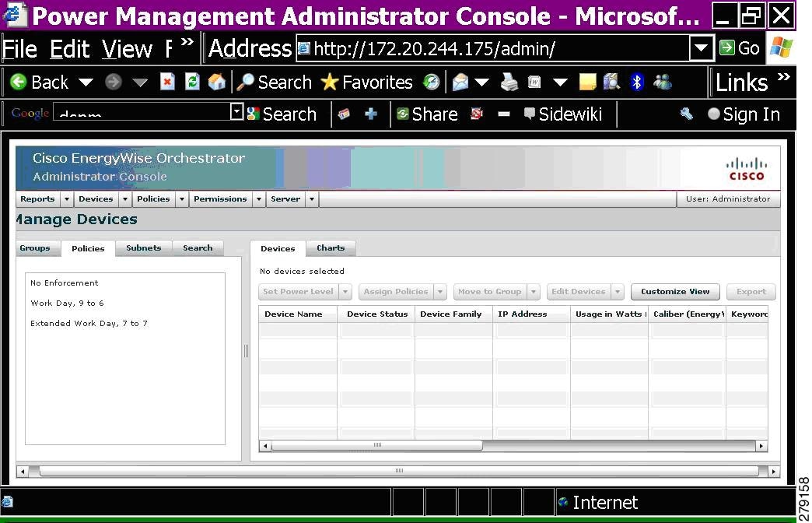
Task: Open the Move to Group dropdown arrow
Action: pyautogui.click(x=534, y=292)
